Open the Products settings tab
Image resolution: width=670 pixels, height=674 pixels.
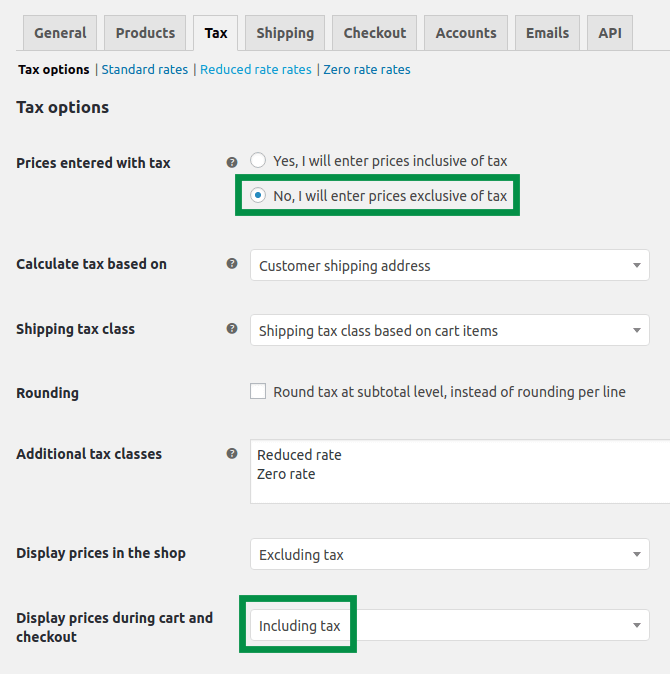[x=145, y=33]
